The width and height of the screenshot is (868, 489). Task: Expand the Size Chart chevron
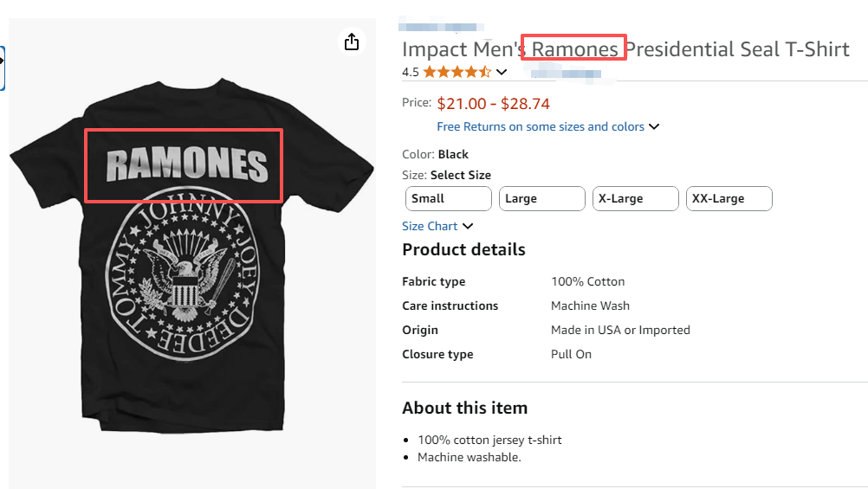tap(468, 226)
